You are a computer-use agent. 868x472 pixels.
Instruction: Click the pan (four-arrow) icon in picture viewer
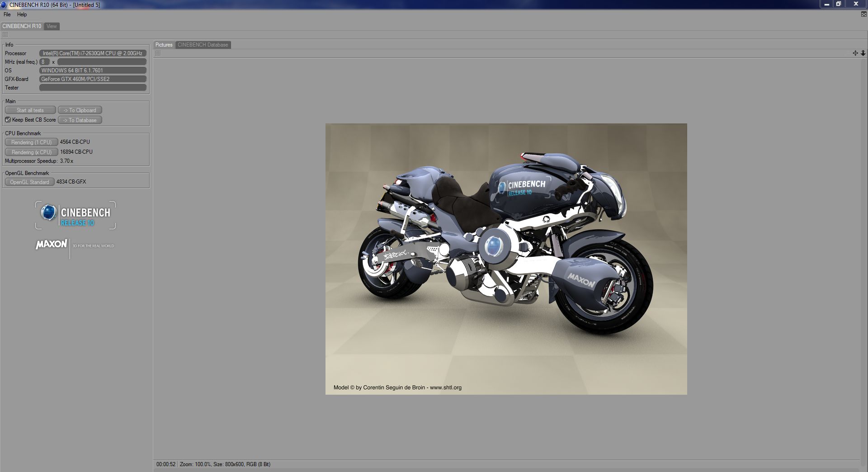click(855, 53)
